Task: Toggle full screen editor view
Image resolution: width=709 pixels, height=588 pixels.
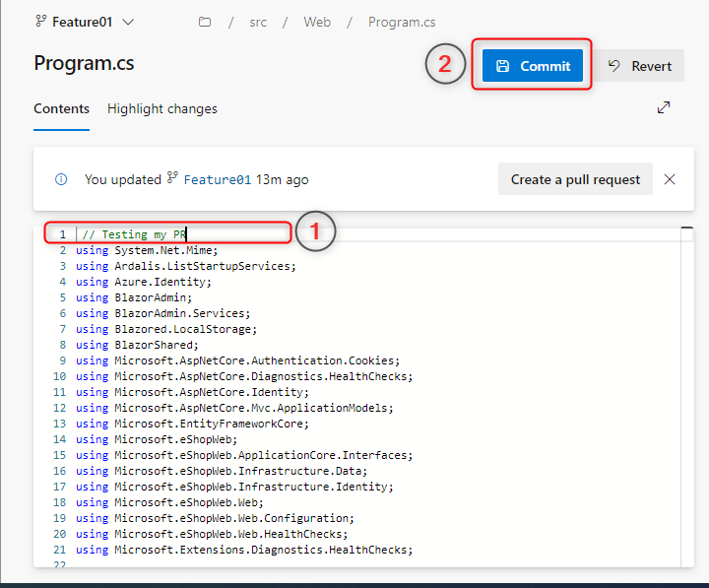Action: click(664, 107)
